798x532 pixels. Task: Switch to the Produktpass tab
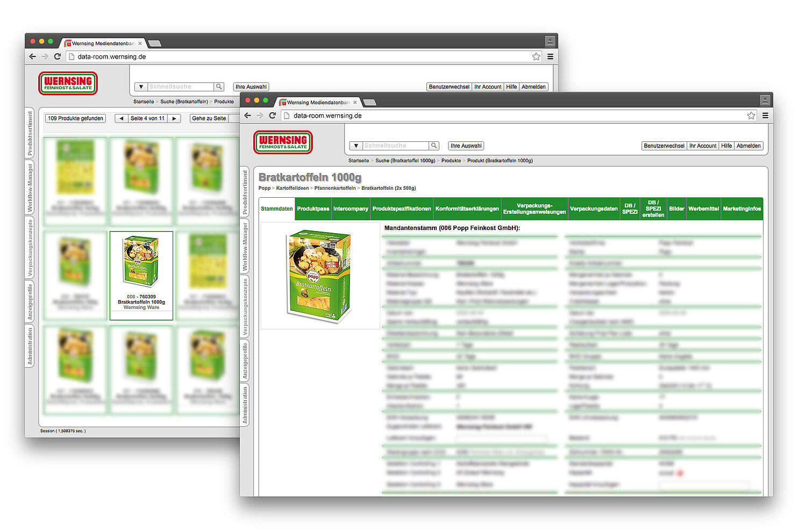click(x=313, y=209)
